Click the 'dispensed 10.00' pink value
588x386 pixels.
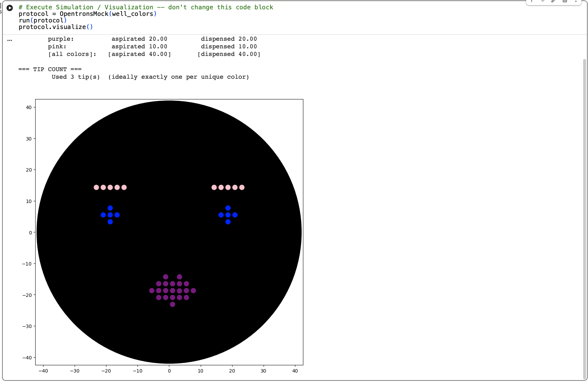point(229,47)
